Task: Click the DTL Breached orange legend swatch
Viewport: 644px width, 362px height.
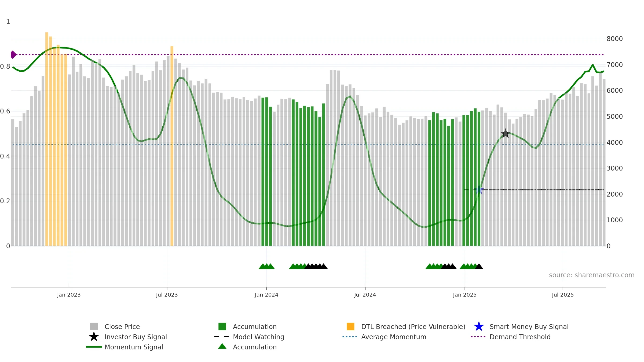Action: tap(350, 327)
